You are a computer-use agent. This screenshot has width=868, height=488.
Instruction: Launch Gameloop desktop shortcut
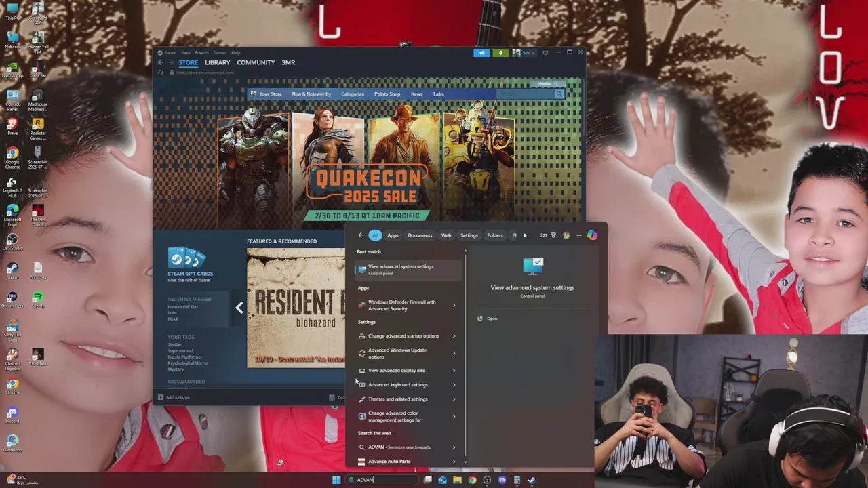12,443
